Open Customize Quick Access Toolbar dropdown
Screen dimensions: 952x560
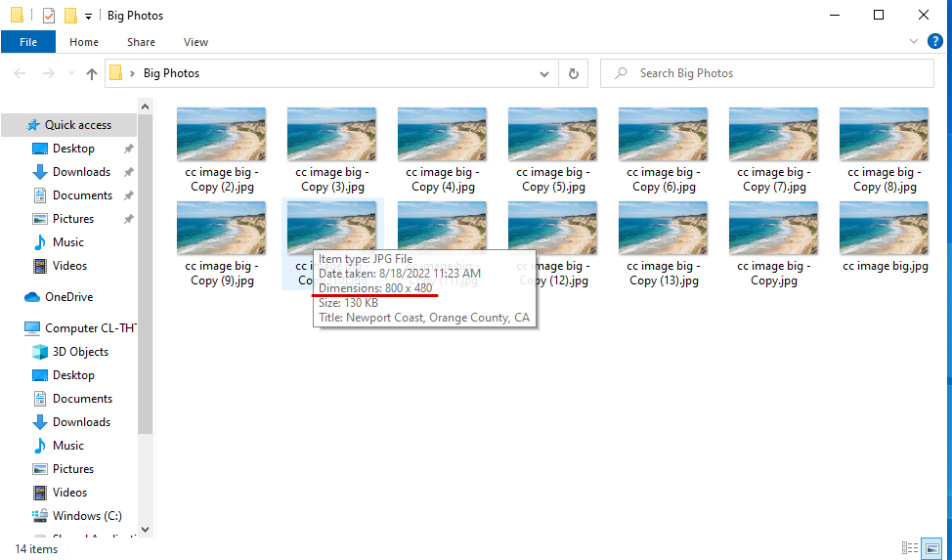point(88,16)
